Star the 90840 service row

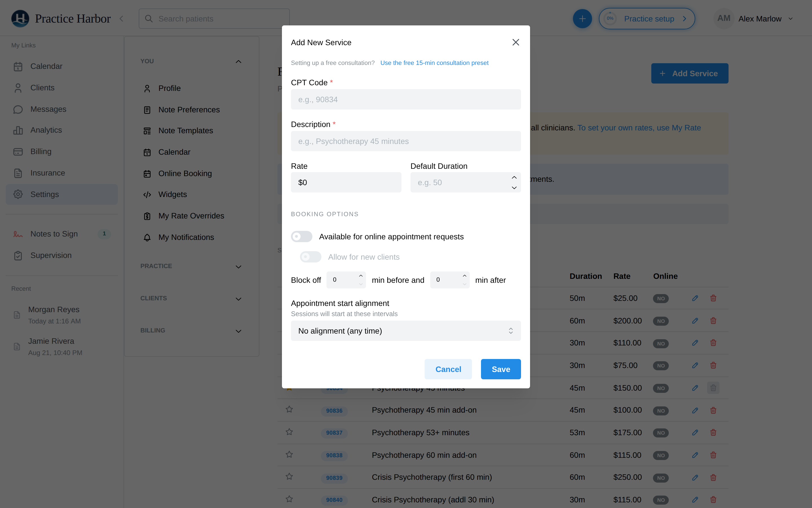pyautogui.click(x=289, y=499)
